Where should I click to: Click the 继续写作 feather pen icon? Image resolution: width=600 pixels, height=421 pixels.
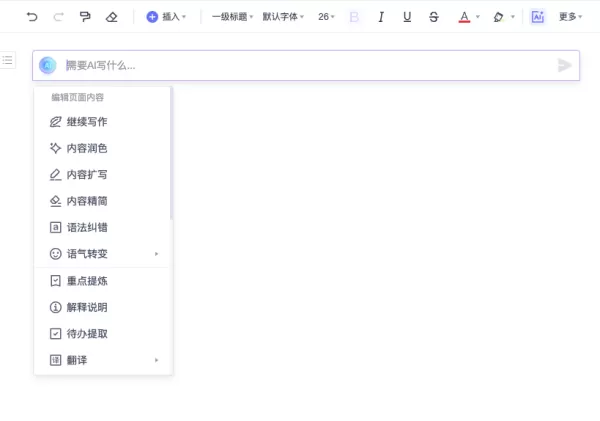pyautogui.click(x=55, y=122)
